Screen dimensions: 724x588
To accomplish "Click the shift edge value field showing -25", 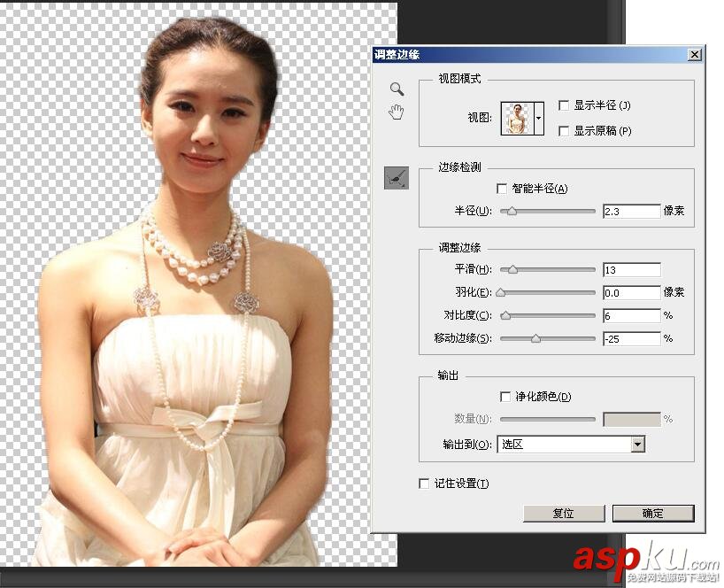I will [x=630, y=338].
